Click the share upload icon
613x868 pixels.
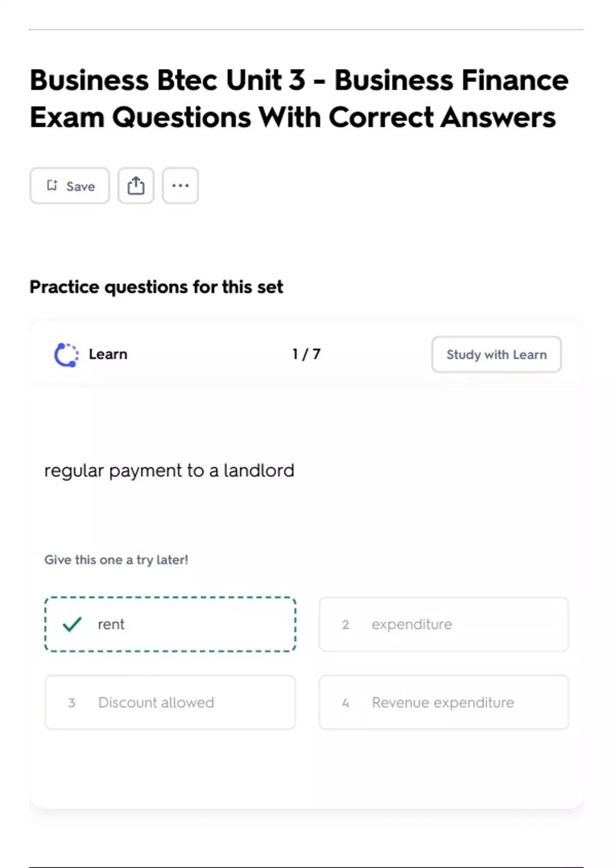[x=136, y=186]
